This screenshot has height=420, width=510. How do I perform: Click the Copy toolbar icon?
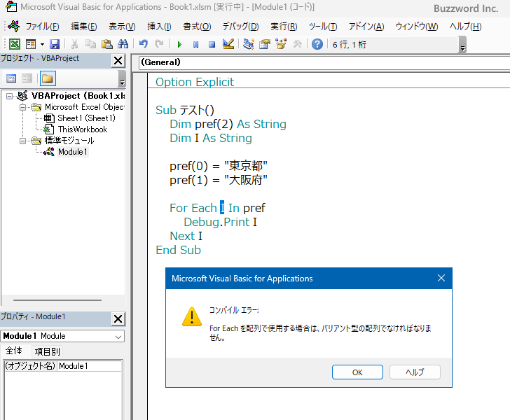(90, 44)
